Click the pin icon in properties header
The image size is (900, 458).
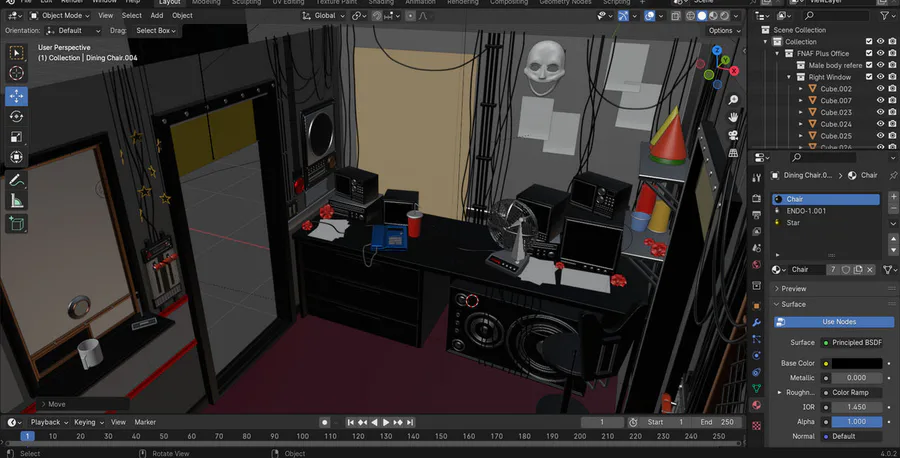coord(893,175)
